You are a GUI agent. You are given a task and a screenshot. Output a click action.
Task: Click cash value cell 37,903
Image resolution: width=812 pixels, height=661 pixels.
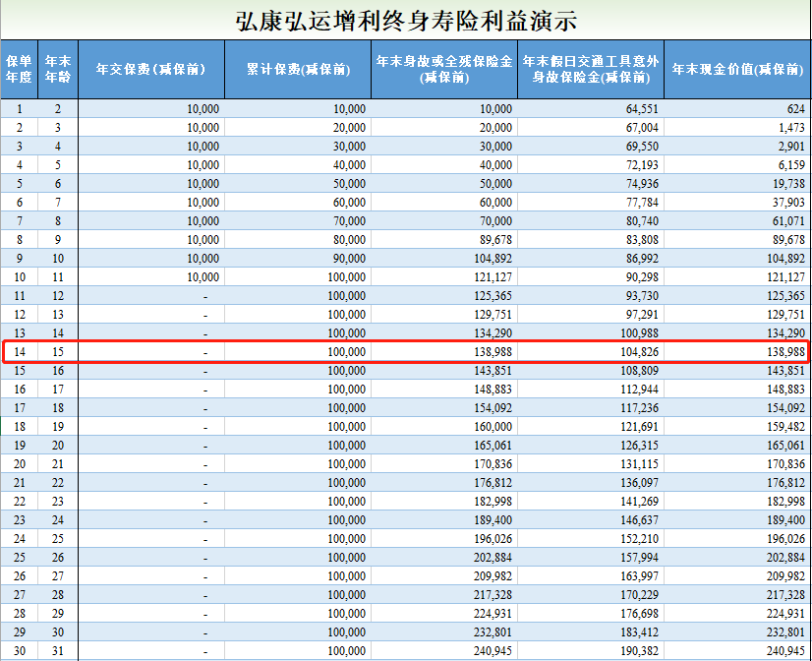coord(737,202)
